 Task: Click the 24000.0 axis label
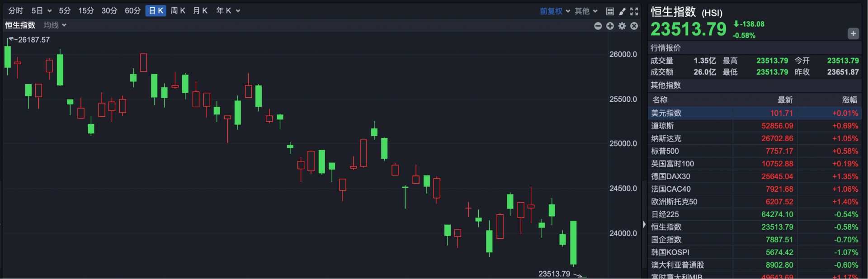(623, 233)
